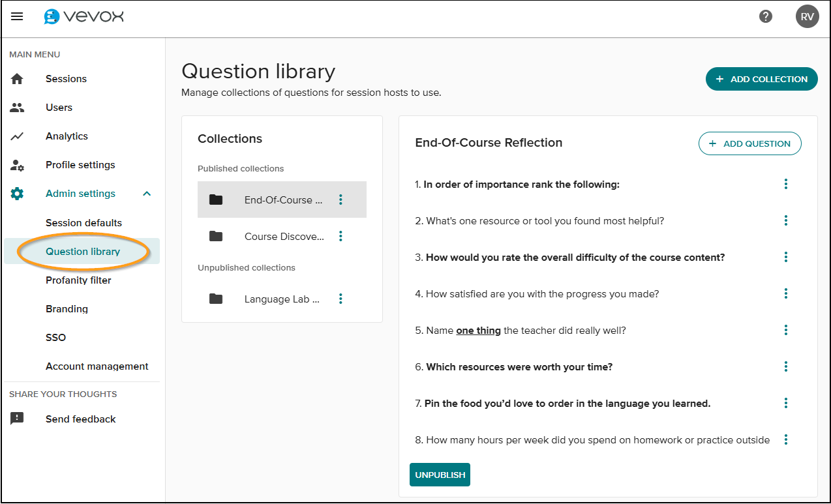
Task: Select question about hours per week on homework
Action: 592,440
